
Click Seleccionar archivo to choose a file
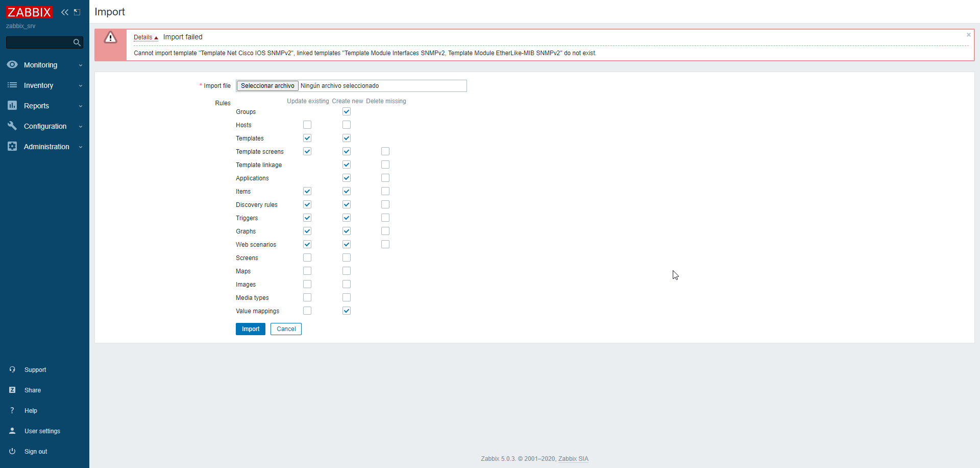point(267,85)
